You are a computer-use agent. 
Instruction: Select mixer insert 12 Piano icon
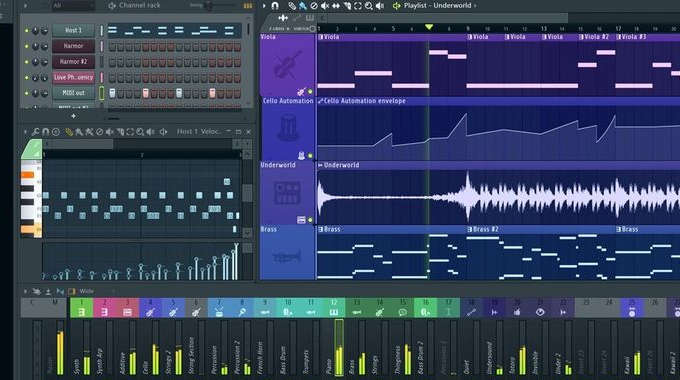[x=333, y=312]
